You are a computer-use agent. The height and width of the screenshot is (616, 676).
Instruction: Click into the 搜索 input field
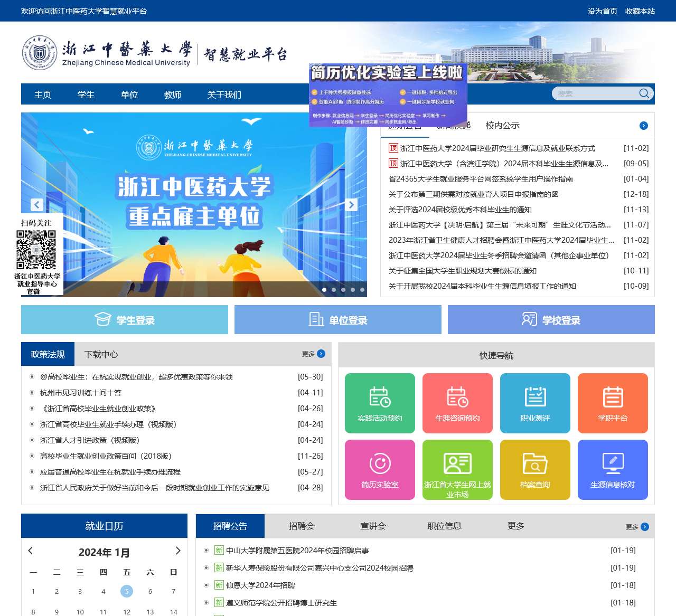point(595,93)
